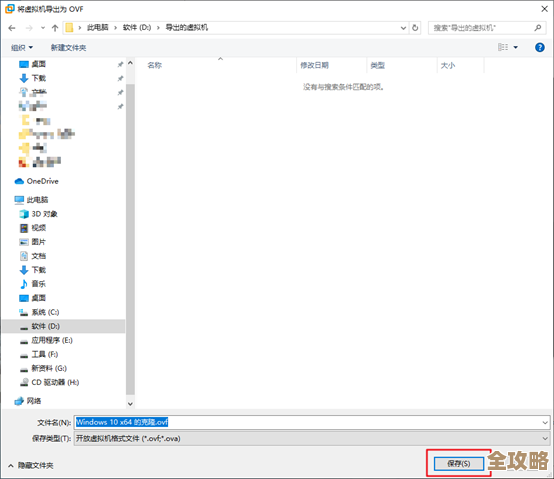Select 下载 in quick access
Image resolution: width=554 pixels, height=479 pixels.
(x=39, y=78)
